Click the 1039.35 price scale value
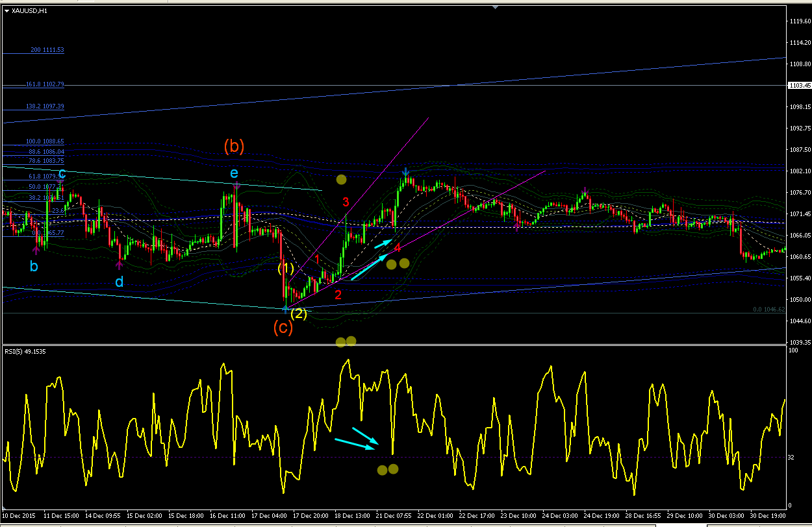 (x=800, y=342)
